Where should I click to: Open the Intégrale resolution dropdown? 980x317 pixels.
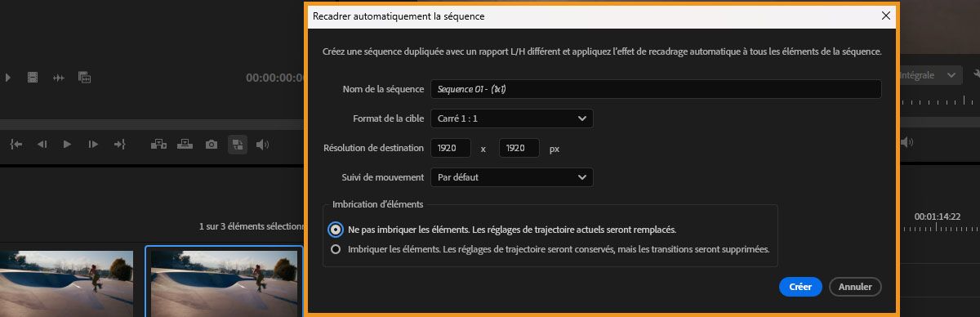click(930, 74)
